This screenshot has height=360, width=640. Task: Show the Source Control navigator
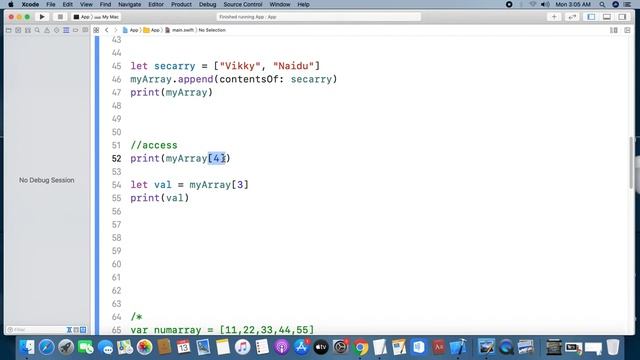(x=18, y=30)
